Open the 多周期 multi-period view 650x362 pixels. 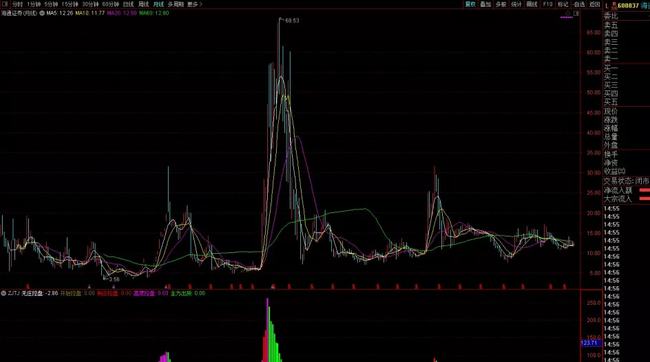click(176, 4)
